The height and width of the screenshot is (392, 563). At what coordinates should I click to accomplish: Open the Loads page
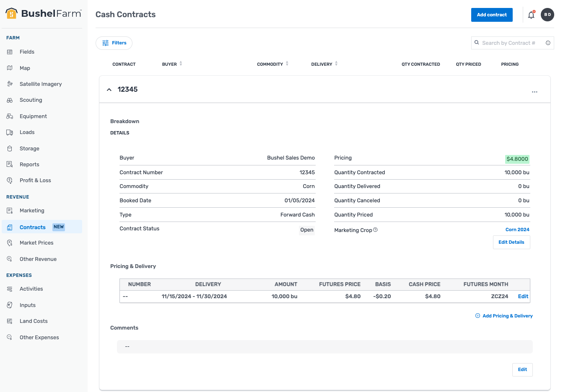27,132
